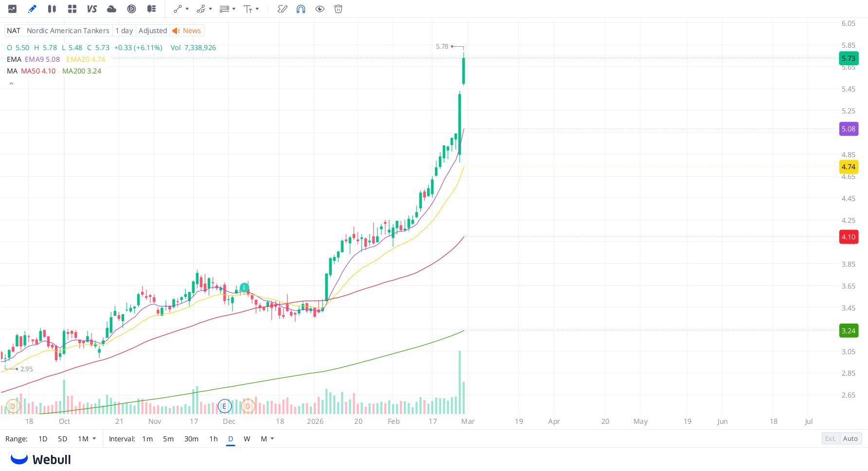Viewport: 868px width, 471px height.
Task: Select the 5D range
Action: coord(62,439)
